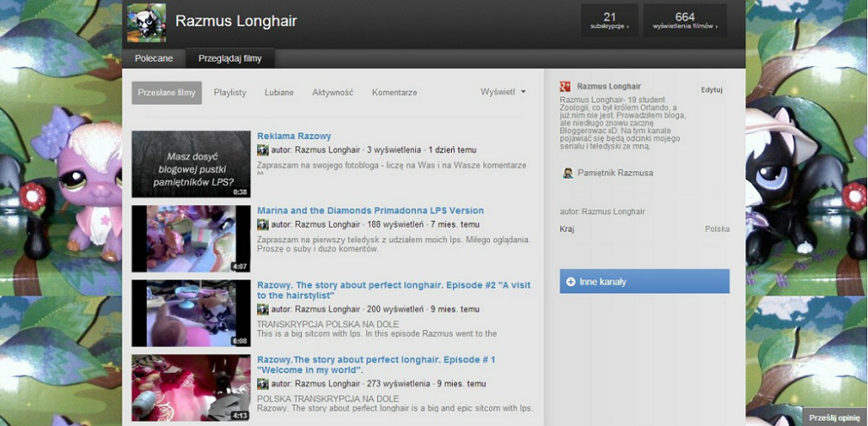Click author avatar under Episode #2 video
This screenshot has height=426, width=868.
pos(263,309)
